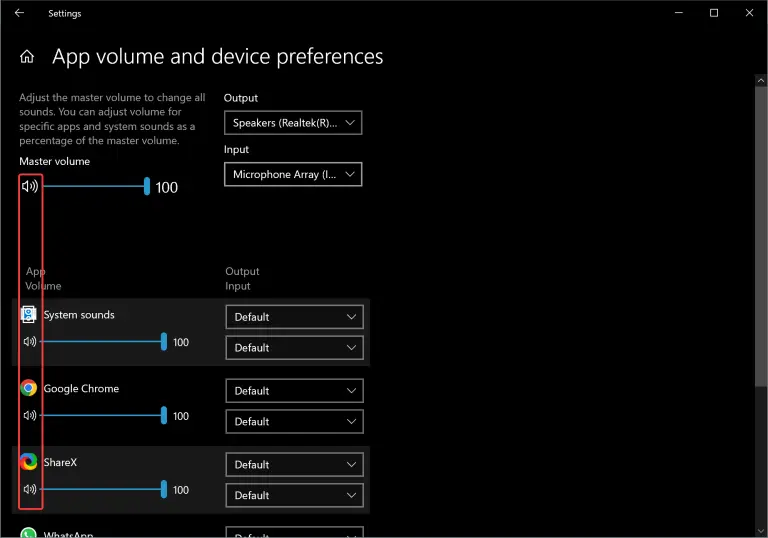Click the WhatsApp app icon
The height and width of the screenshot is (538, 768).
click(x=28, y=533)
